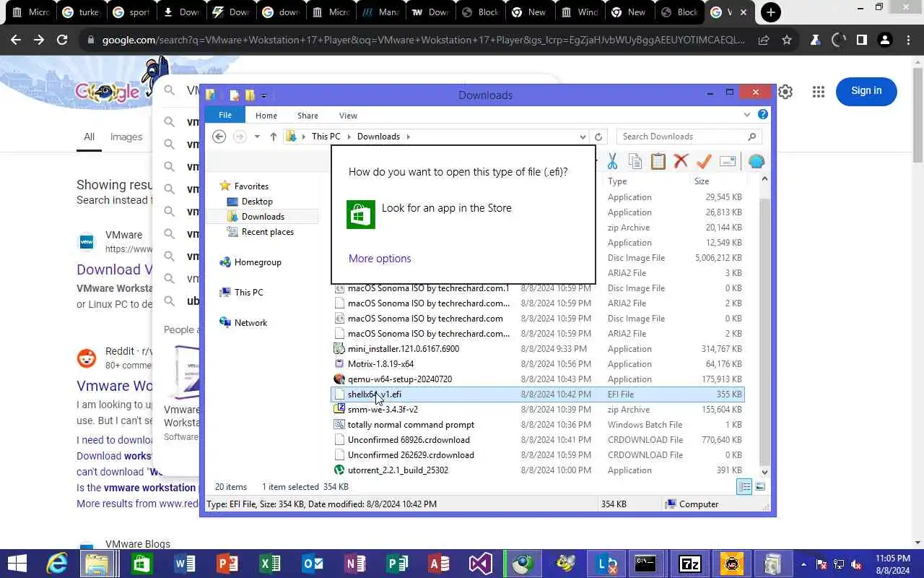The width and height of the screenshot is (924, 578).
Task: Click the Paste clipboard icon in Explorer toolbar
Action: coord(658,161)
